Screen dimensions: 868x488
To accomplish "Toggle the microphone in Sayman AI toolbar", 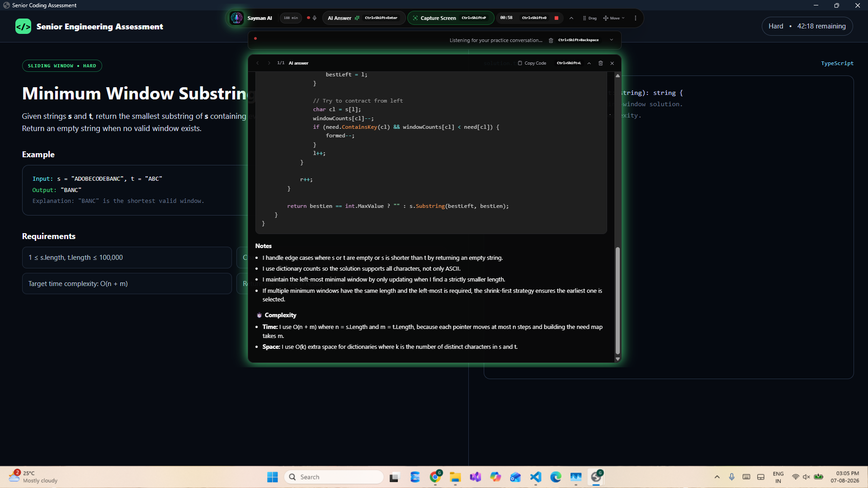I will pos(315,18).
